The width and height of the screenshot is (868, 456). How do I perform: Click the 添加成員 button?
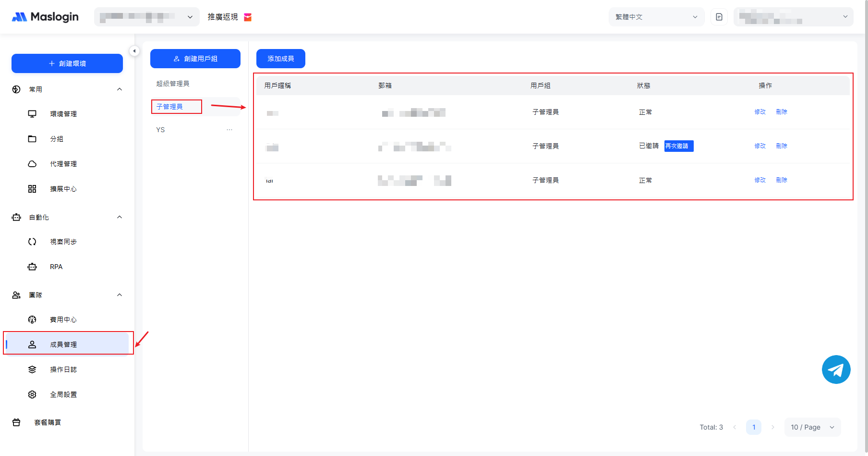pos(280,59)
